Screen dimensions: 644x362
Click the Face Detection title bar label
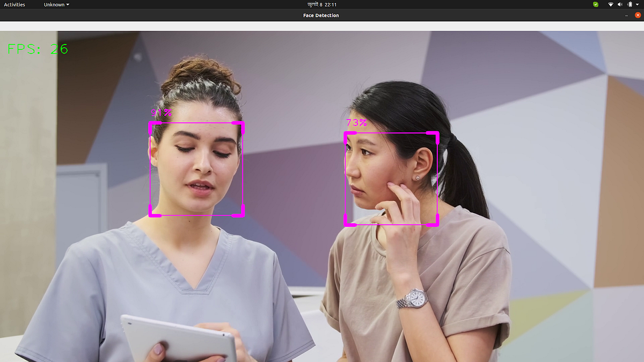(x=321, y=16)
